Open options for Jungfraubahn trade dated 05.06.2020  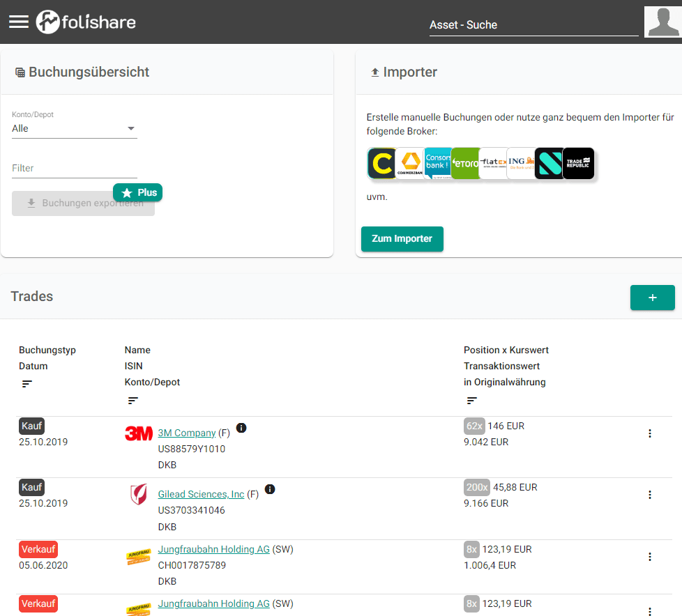click(650, 557)
